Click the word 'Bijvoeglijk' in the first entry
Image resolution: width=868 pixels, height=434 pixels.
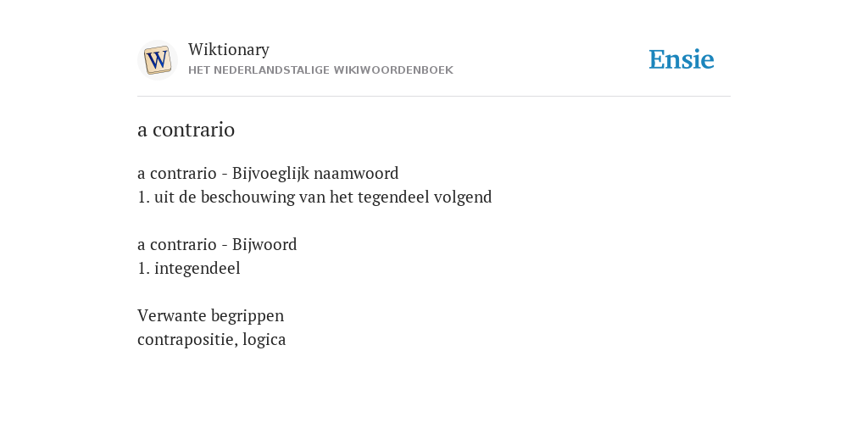pos(269,173)
